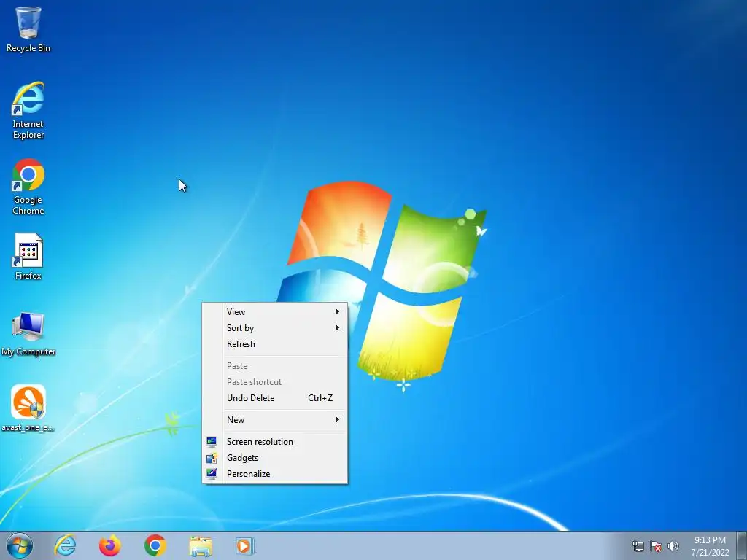The image size is (747, 560).
Task: Click the volume speaker tray icon
Action: pos(673,546)
